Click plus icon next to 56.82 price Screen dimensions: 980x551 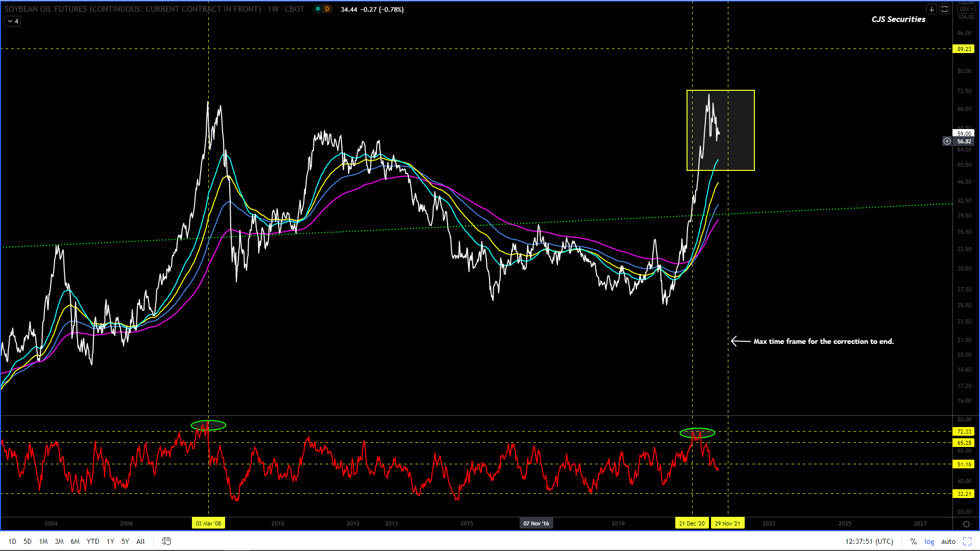[947, 141]
